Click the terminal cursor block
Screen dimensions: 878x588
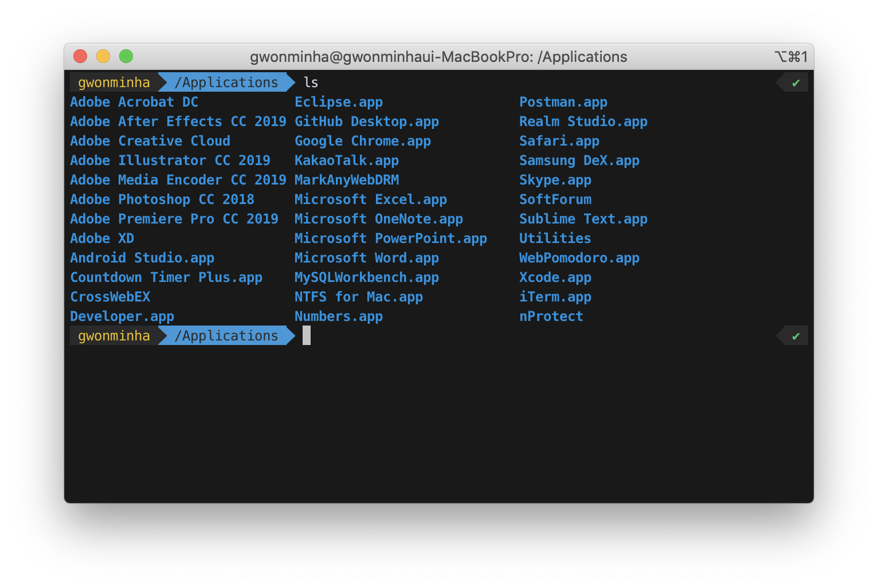click(x=307, y=336)
